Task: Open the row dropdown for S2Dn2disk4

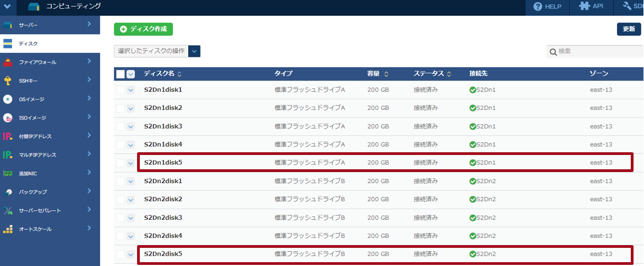Action: (130, 236)
